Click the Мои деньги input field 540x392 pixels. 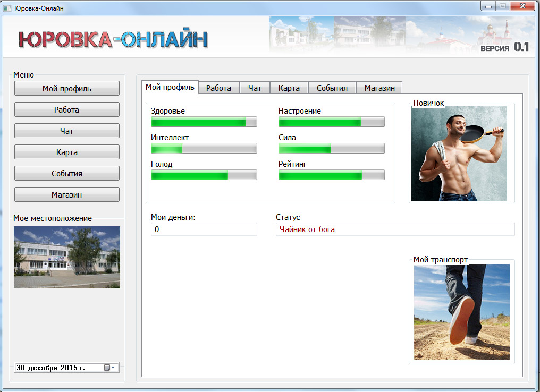click(204, 229)
